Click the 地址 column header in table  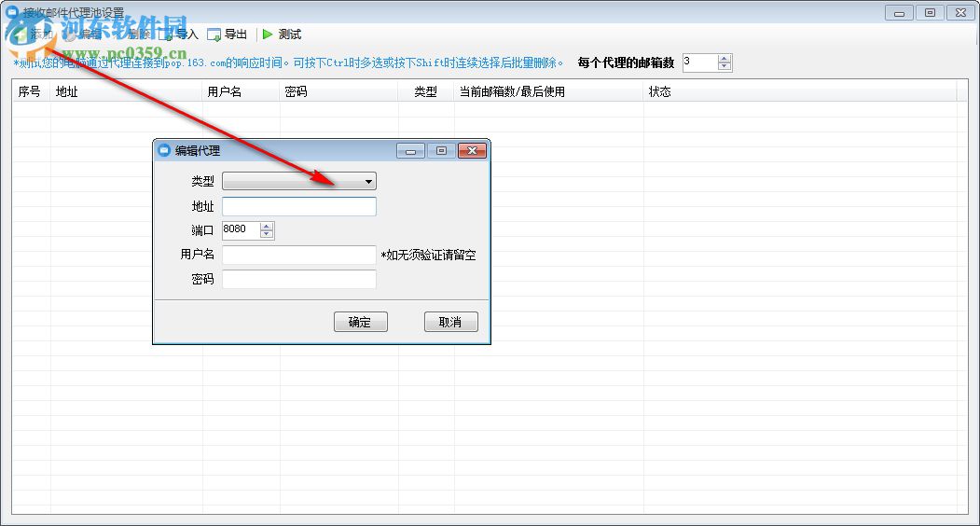point(126,92)
